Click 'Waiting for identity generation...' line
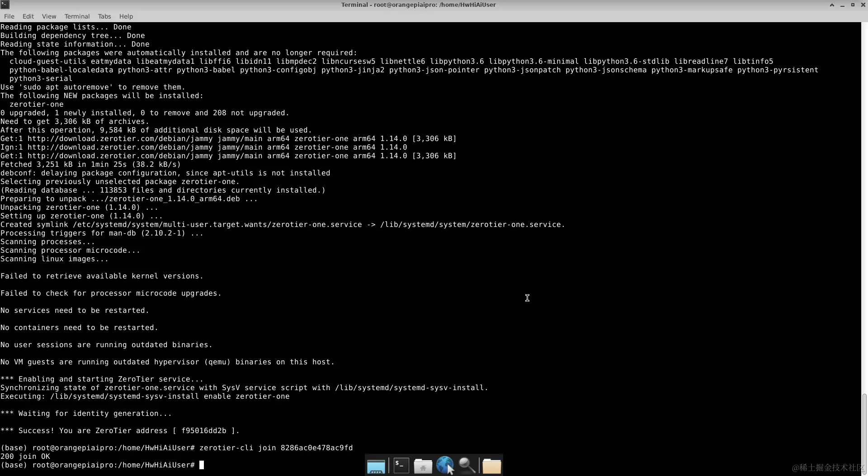This screenshot has height=476, width=868. [86, 414]
